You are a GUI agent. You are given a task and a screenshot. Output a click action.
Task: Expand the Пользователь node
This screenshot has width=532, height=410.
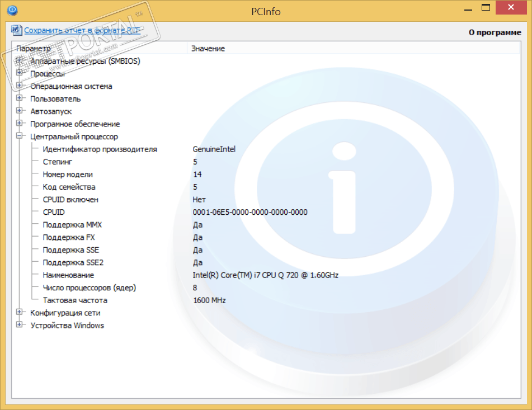coord(20,98)
